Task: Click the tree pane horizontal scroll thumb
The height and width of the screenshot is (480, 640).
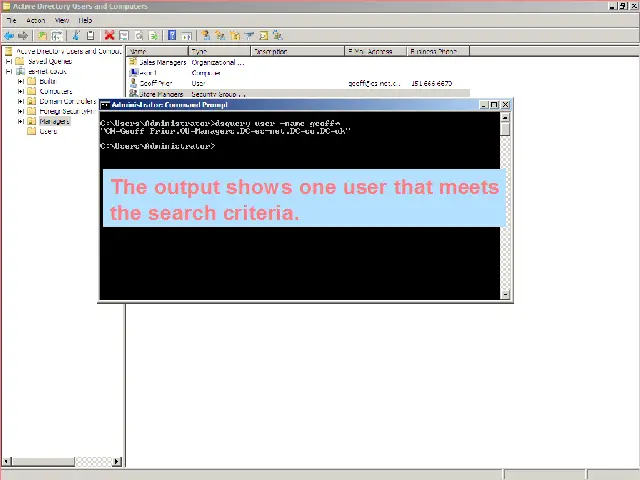Action: [x=43, y=461]
